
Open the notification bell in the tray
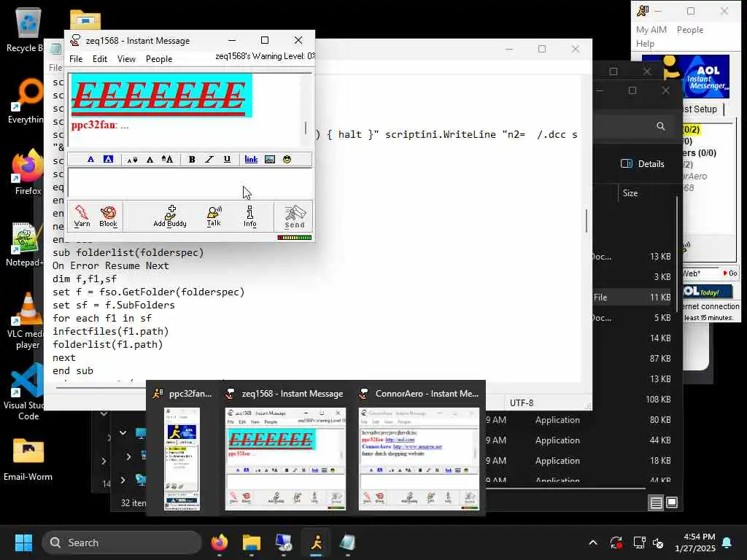pos(727,542)
